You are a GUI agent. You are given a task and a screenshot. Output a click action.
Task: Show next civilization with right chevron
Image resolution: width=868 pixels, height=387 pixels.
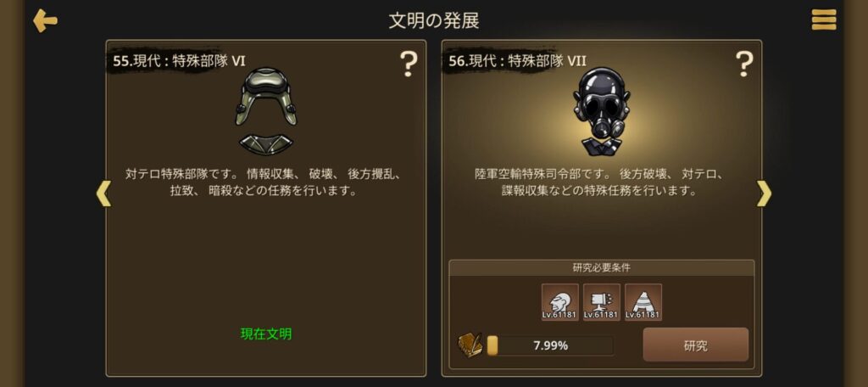pos(764,193)
